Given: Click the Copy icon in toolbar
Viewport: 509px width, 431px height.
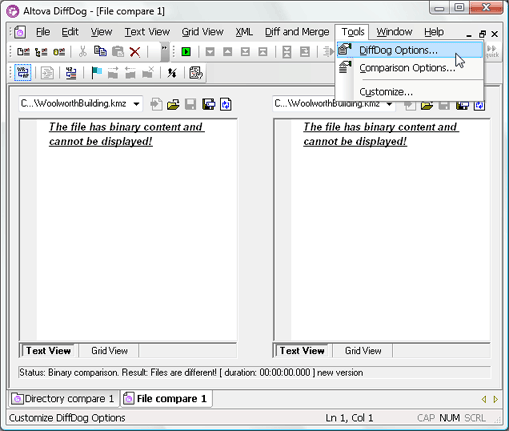Looking at the screenshot, I should [x=100, y=51].
